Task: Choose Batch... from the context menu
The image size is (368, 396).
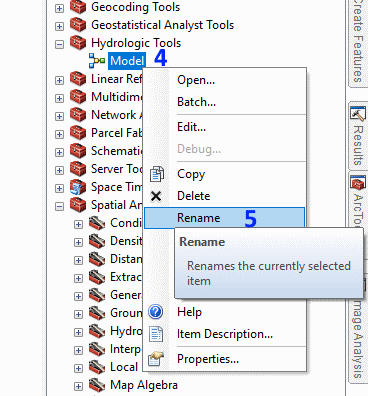Action: [x=225, y=102]
